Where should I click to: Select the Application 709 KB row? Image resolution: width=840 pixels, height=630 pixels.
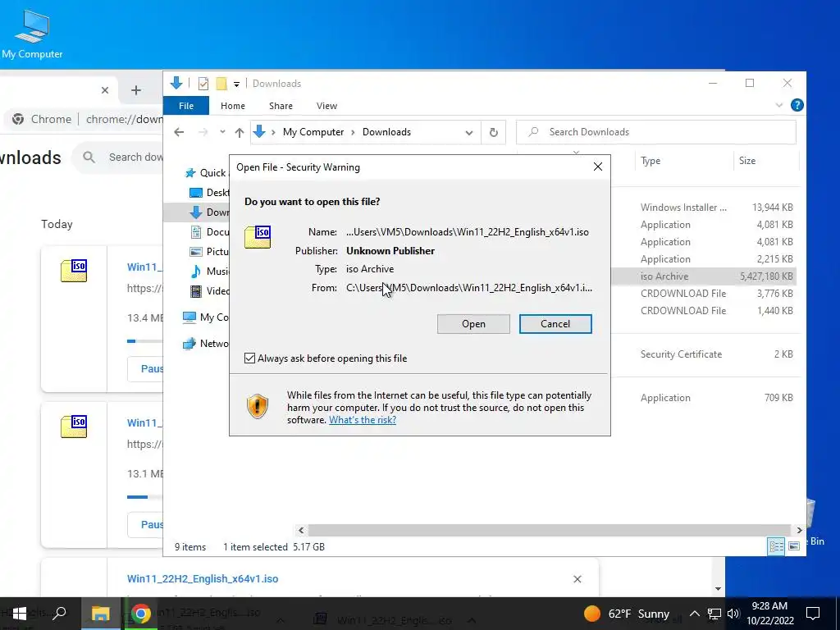point(703,398)
